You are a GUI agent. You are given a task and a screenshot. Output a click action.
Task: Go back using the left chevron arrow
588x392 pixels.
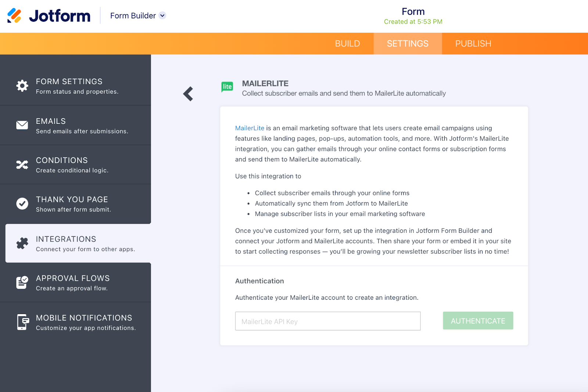coord(188,94)
